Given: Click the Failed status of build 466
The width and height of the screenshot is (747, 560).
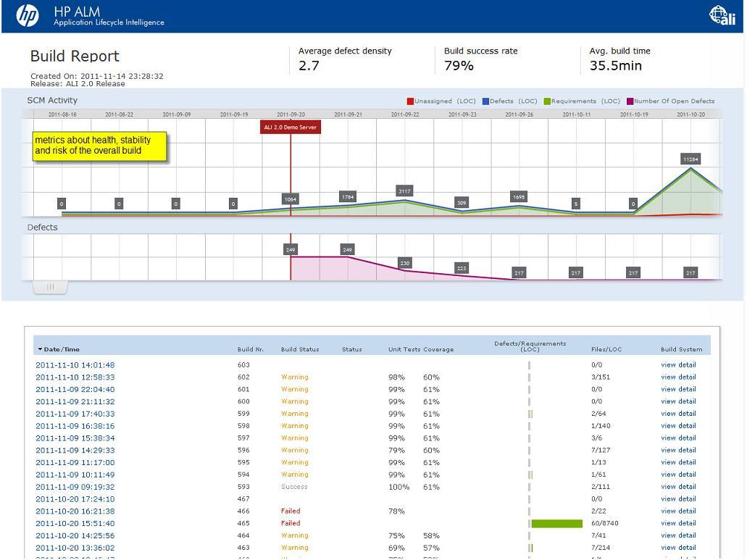Looking at the screenshot, I should click(291, 511).
